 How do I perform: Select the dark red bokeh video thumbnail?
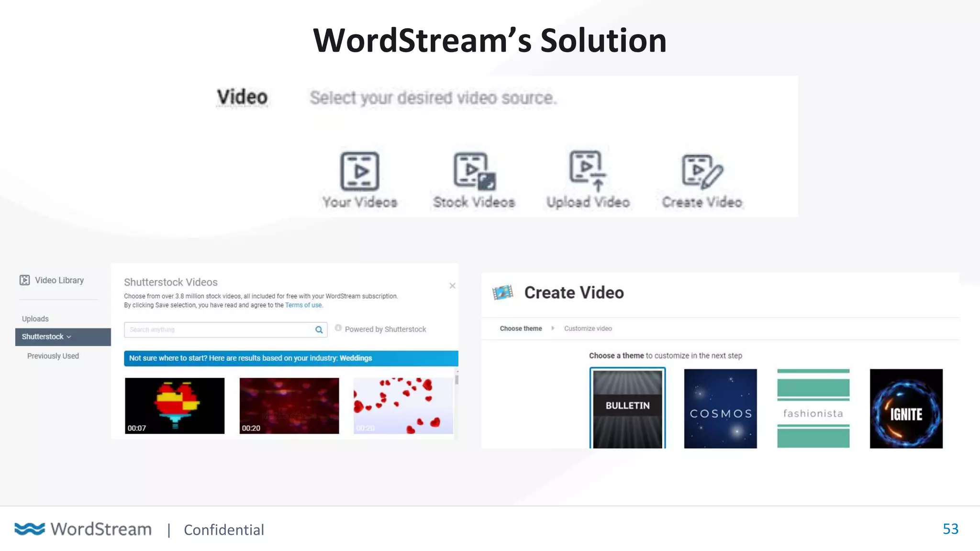coord(289,406)
